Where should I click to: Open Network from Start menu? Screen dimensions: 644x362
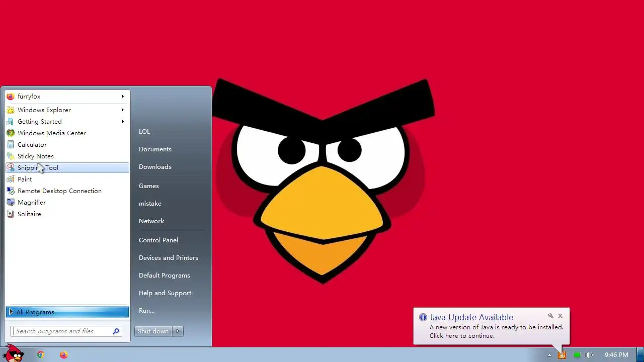coord(151,221)
